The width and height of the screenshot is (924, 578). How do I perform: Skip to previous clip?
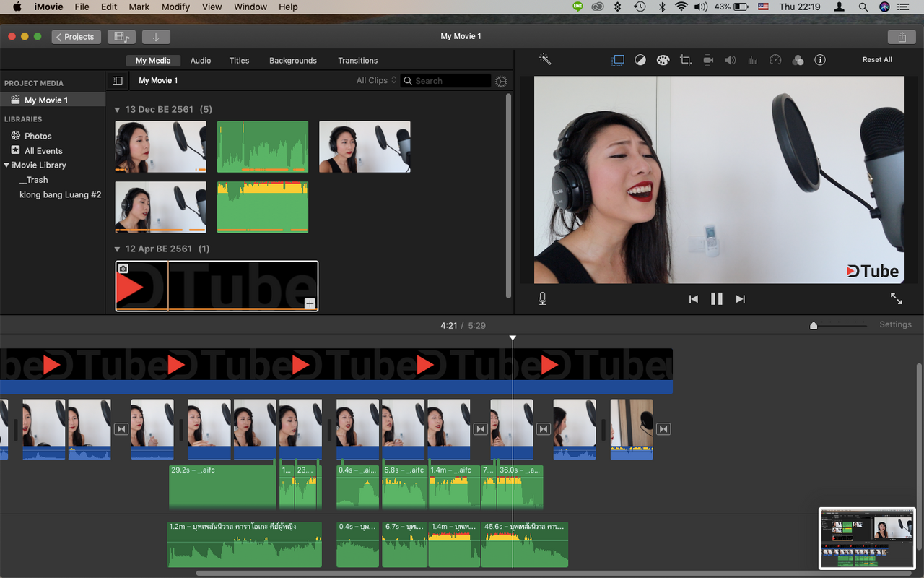[x=693, y=298]
